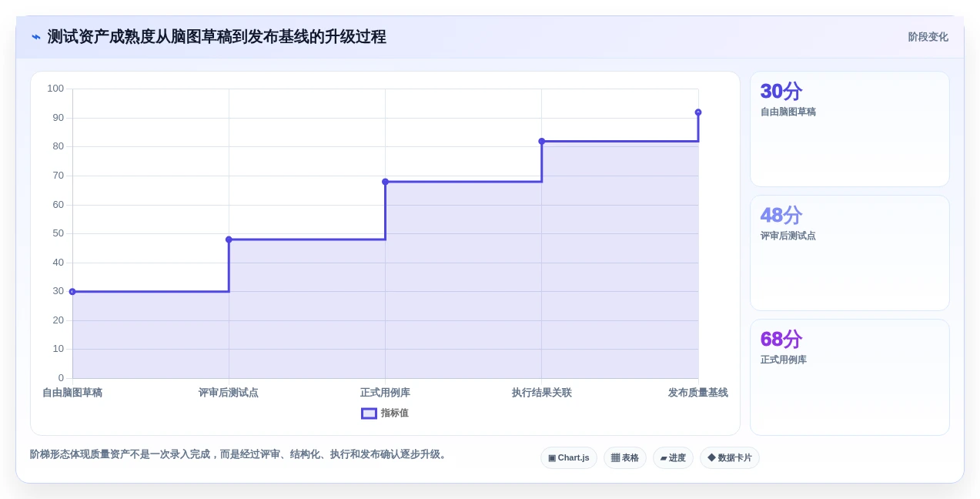
Task: Click the lightning icon beside the title
Action: click(35, 37)
